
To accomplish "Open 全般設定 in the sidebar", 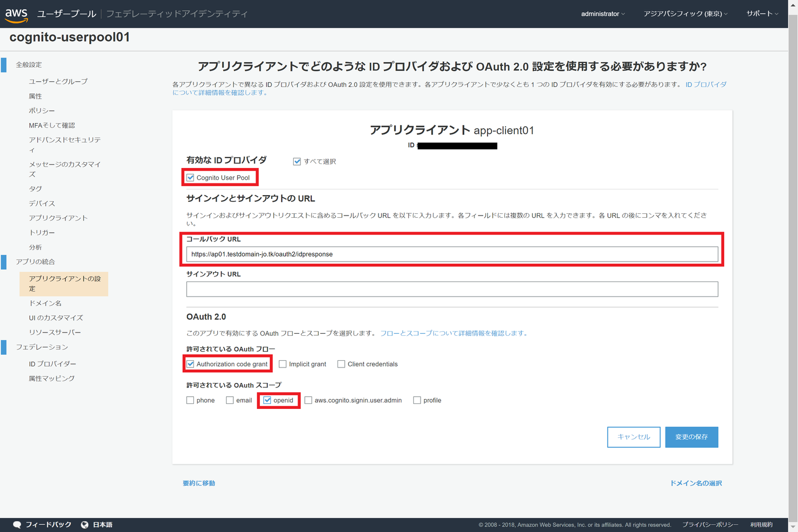I will [x=29, y=65].
